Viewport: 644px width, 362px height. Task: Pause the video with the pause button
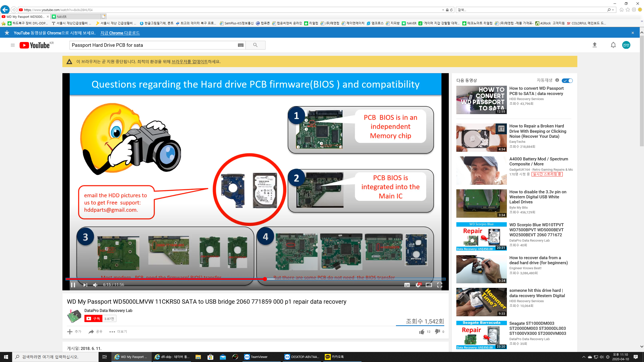tap(73, 285)
